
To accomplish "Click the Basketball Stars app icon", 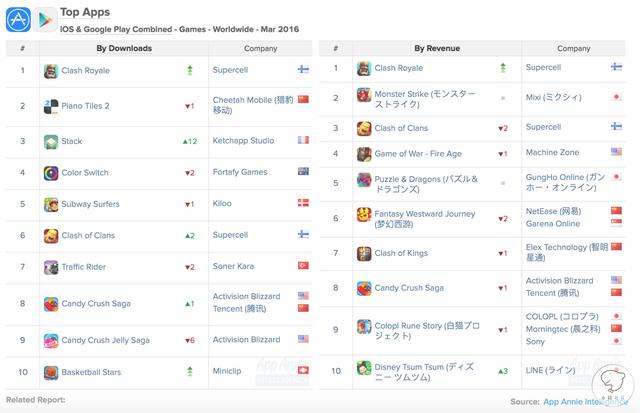I will click(51, 373).
